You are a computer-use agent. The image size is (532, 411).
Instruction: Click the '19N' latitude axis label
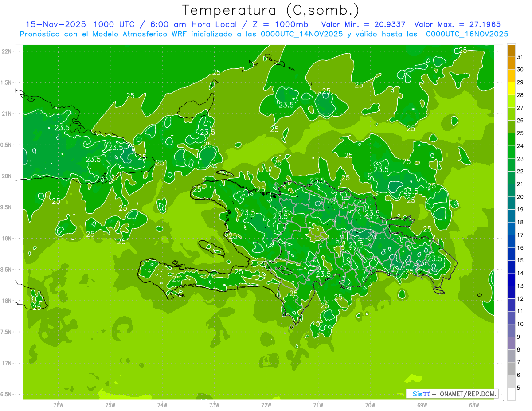tap(7, 239)
